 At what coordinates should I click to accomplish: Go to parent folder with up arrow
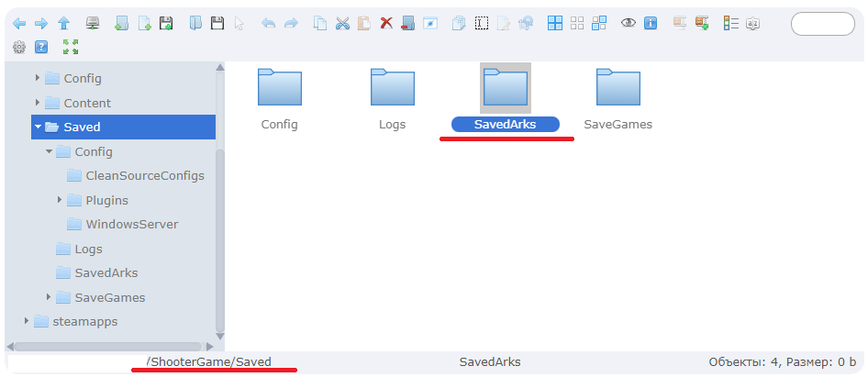(64, 23)
